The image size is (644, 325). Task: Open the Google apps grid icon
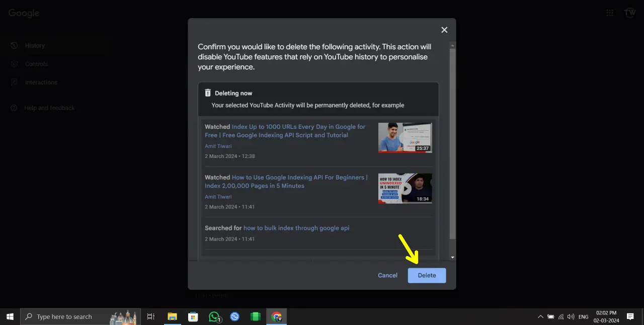(609, 13)
